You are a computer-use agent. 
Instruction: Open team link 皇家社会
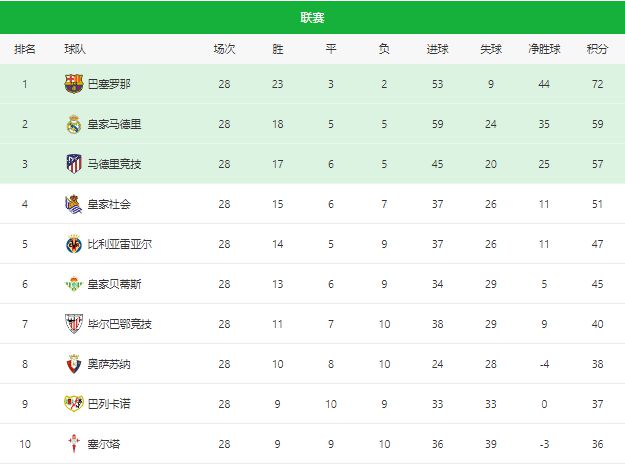tap(109, 204)
